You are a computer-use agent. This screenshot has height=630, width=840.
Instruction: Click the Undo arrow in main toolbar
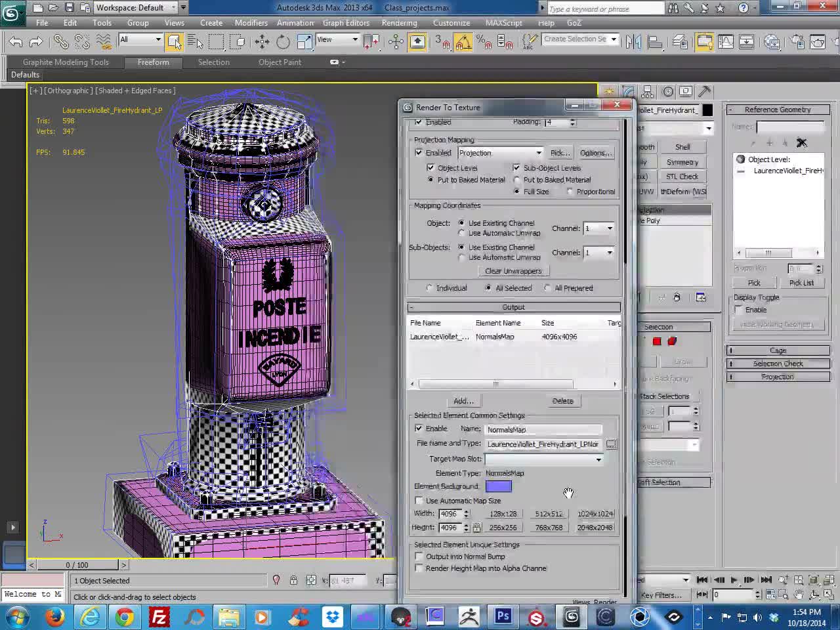click(16, 42)
